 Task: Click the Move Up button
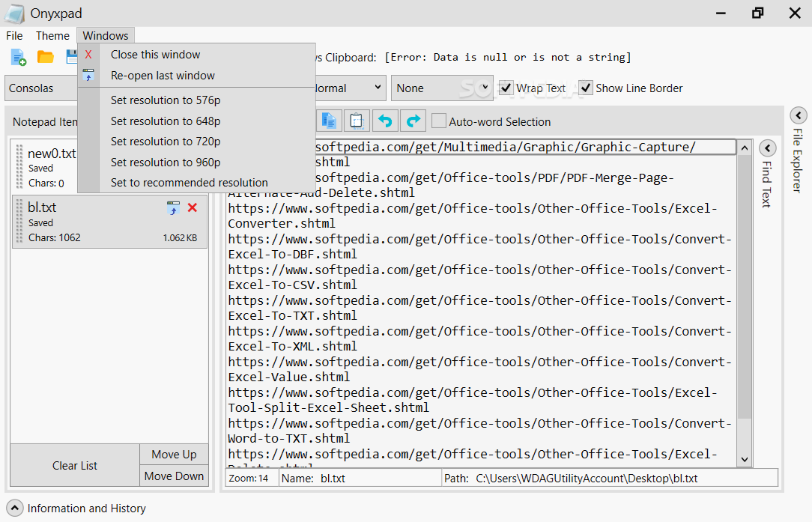tap(174, 454)
